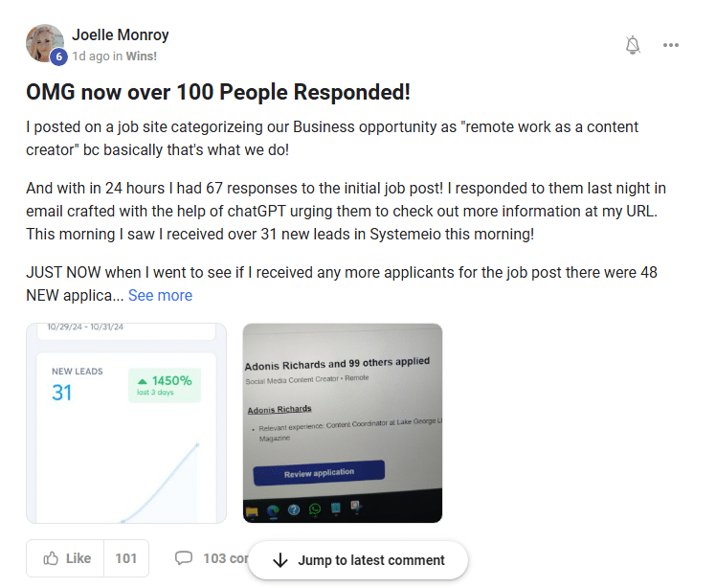The height and width of the screenshot is (588, 716).
Task: Open the New Leads 31 screenshot thumbnail
Action: pos(126,423)
